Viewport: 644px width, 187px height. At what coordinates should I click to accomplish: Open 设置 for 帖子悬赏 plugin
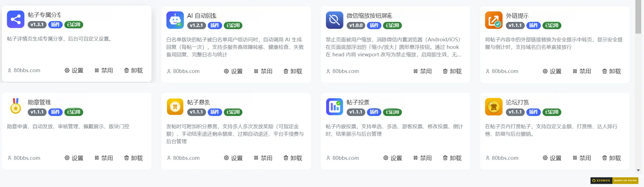tap(233, 158)
